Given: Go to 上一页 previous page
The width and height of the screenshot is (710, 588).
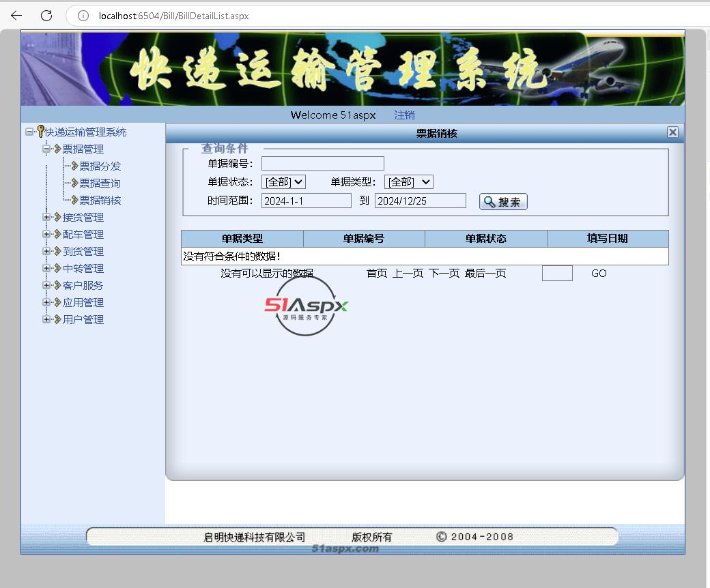Looking at the screenshot, I should (408, 273).
